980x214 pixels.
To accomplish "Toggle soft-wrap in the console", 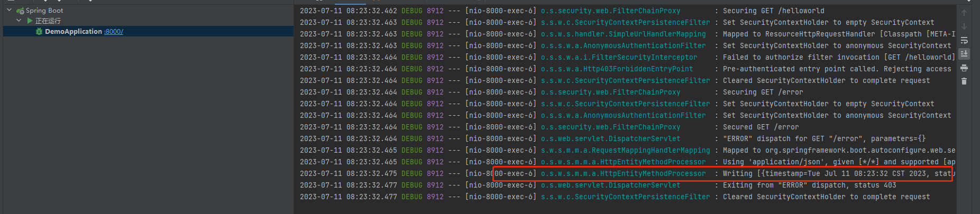I will [964, 40].
